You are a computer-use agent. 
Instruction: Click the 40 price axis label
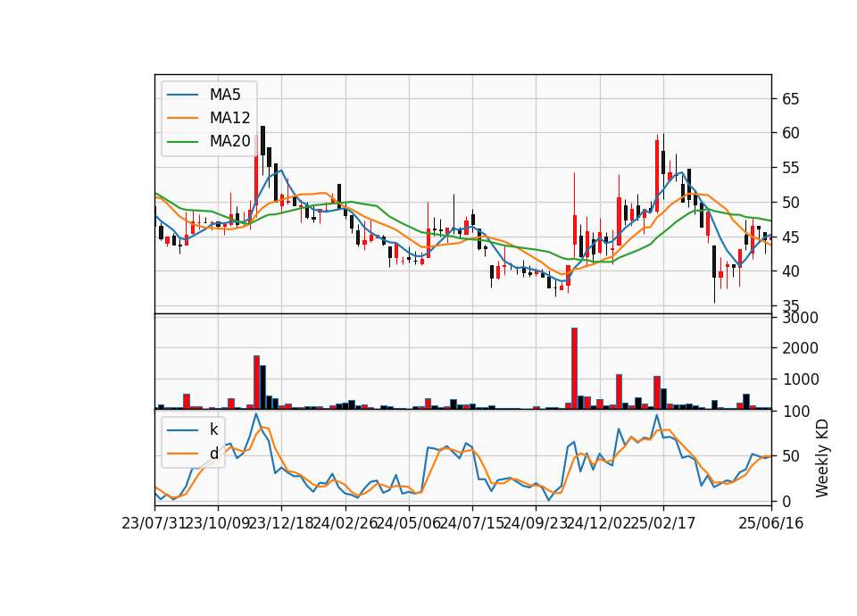[x=790, y=271]
